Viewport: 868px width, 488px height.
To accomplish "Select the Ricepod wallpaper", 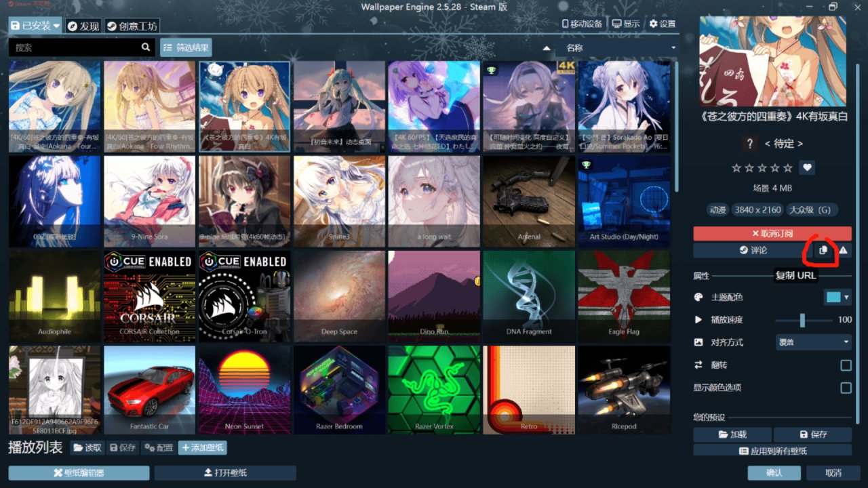I will 624,390.
